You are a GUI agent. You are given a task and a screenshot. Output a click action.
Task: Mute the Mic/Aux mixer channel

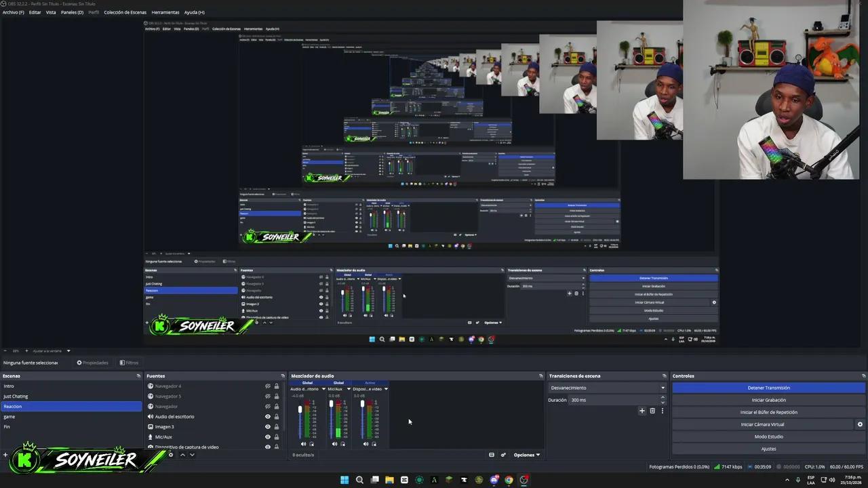334,444
